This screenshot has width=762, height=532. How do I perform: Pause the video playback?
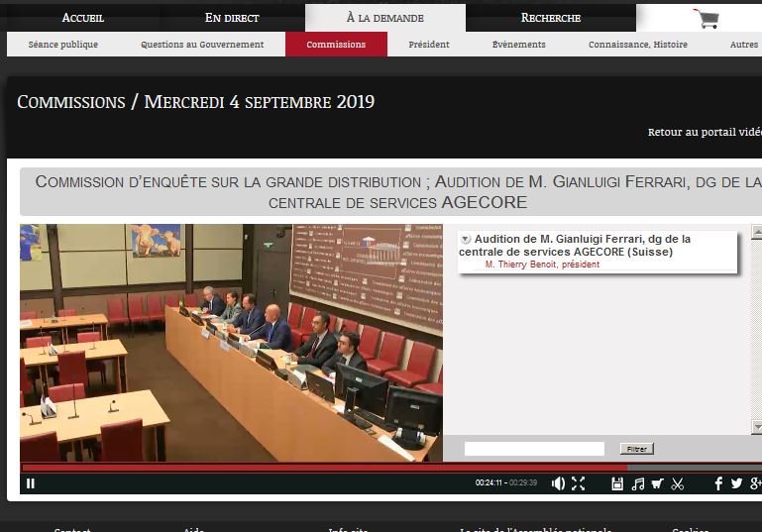point(31,483)
